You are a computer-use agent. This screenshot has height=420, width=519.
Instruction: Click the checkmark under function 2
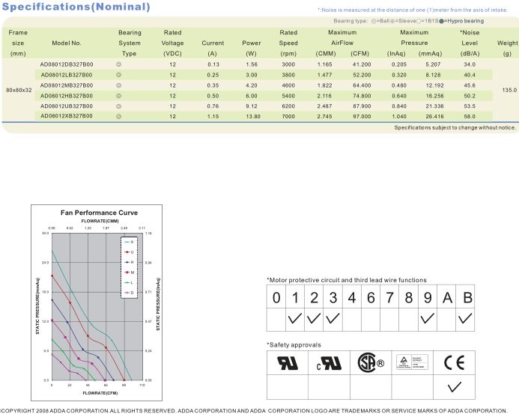pyautogui.click(x=314, y=318)
